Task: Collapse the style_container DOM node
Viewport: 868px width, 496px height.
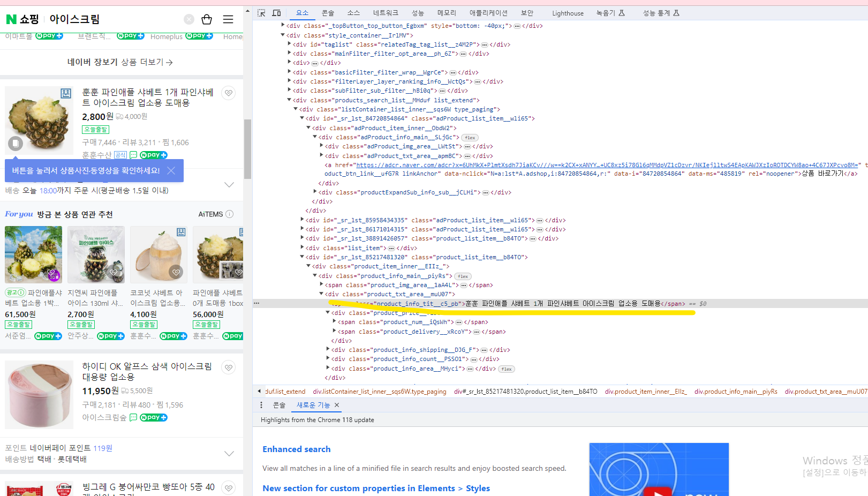Action: pyautogui.click(x=283, y=35)
